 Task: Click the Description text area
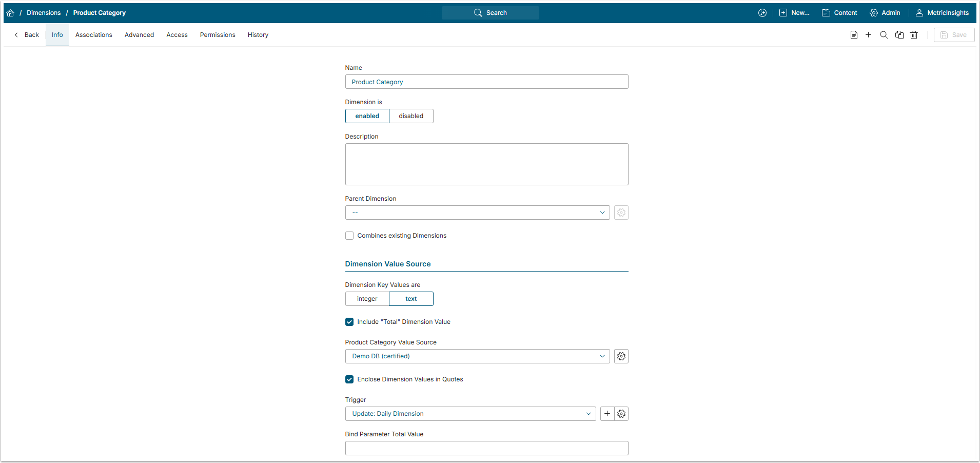pyautogui.click(x=486, y=164)
